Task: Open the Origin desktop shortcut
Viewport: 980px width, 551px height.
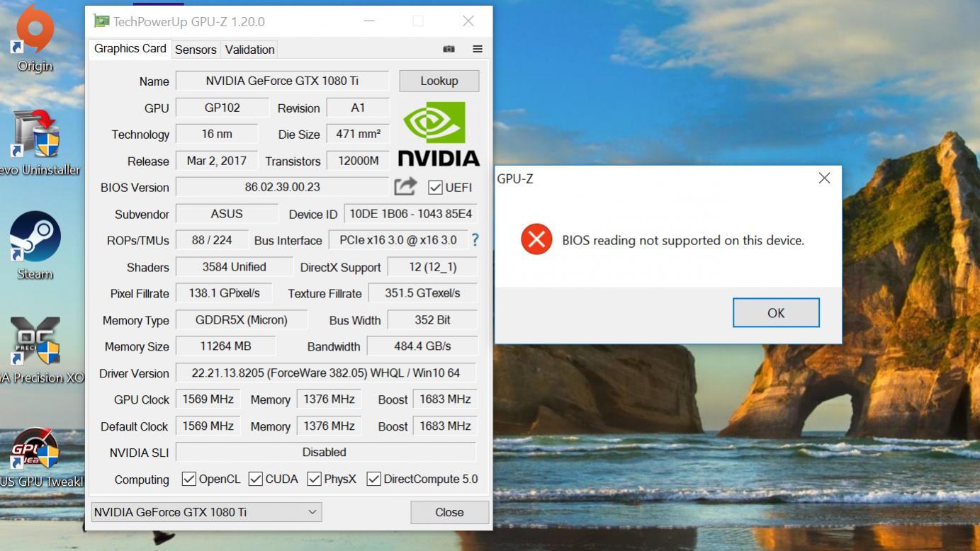Action: (x=35, y=39)
